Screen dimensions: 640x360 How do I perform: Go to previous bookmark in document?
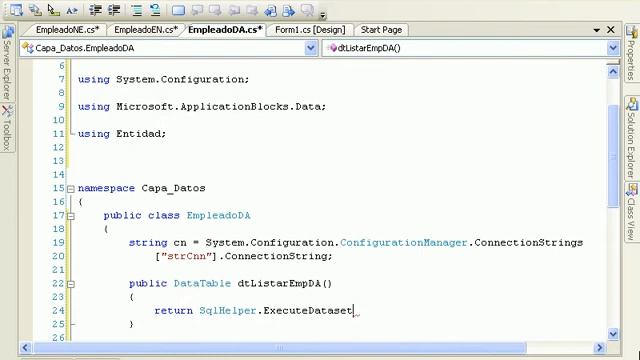(x=270, y=10)
